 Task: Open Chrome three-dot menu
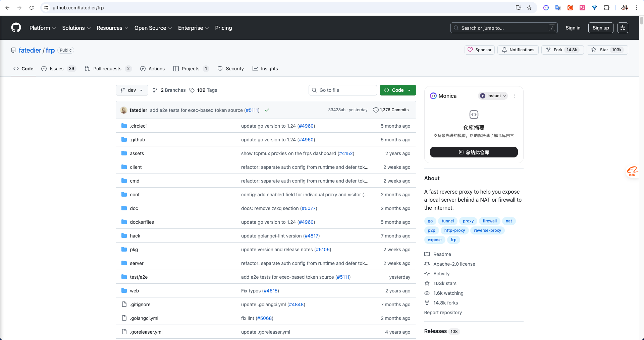(636, 8)
